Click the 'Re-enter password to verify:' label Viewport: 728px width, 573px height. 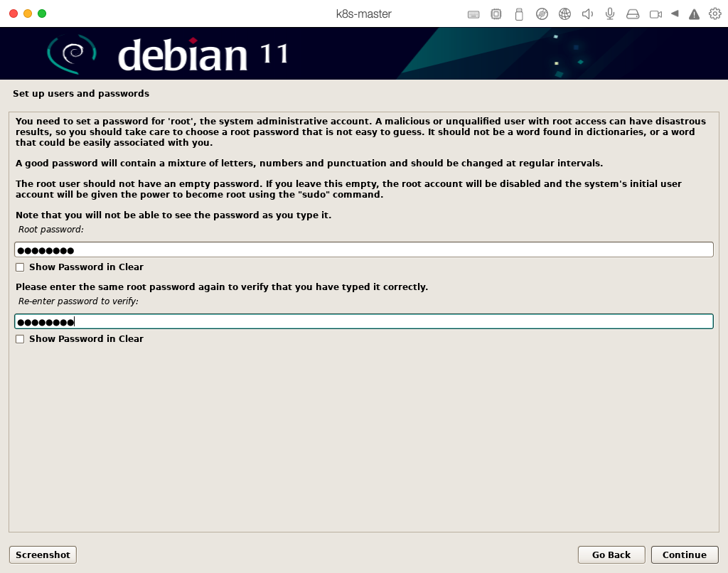pyautogui.click(x=78, y=301)
